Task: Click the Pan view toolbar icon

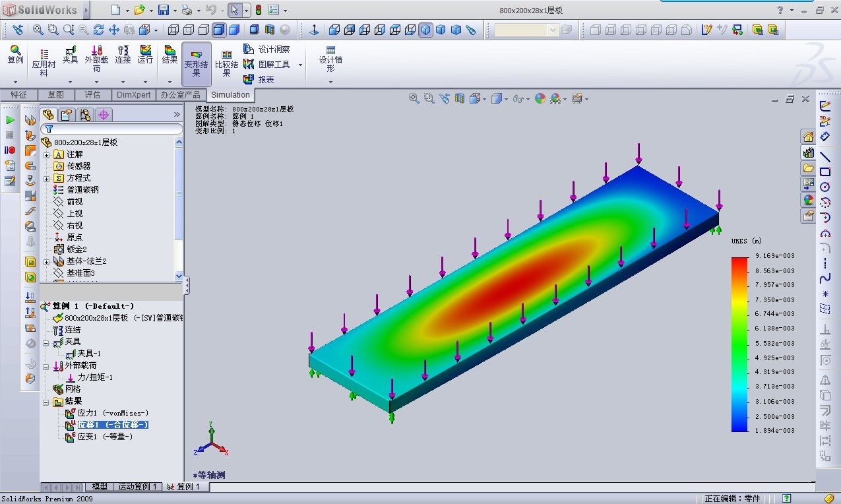Action: pos(113,30)
